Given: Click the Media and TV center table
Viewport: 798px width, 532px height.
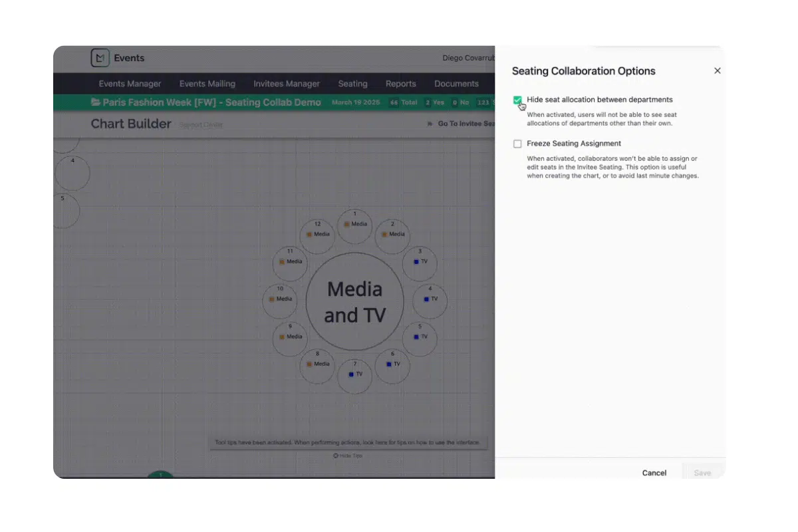Looking at the screenshot, I should [x=355, y=301].
